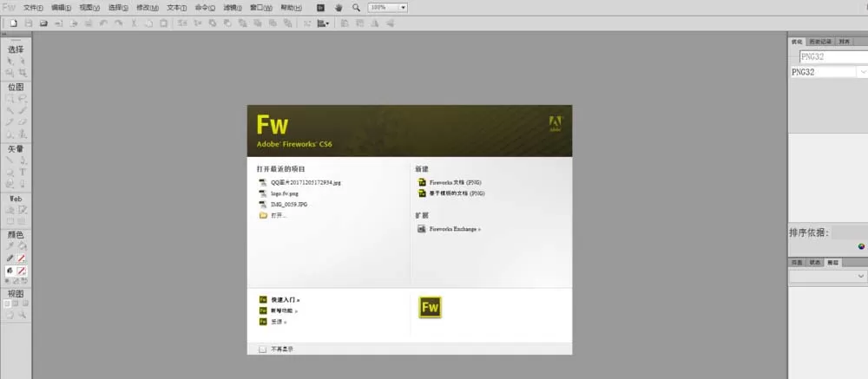Select the Text tool
The height and width of the screenshot is (379, 868).
tap(23, 172)
